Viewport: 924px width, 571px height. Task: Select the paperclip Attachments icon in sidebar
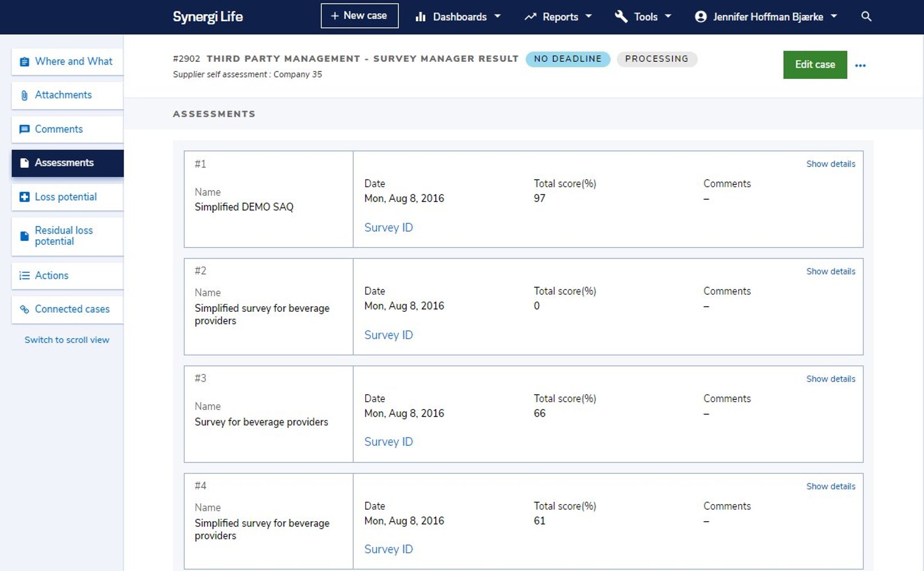(24, 94)
